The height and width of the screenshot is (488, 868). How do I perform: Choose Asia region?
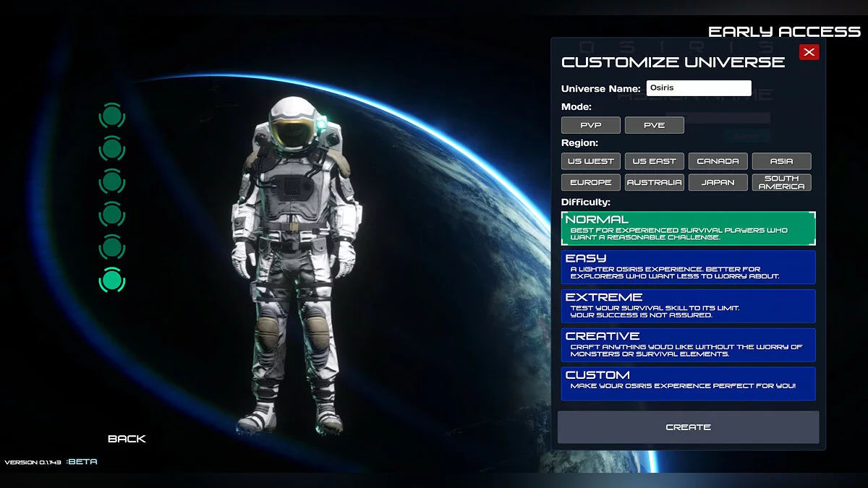pyautogui.click(x=782, y=161)
